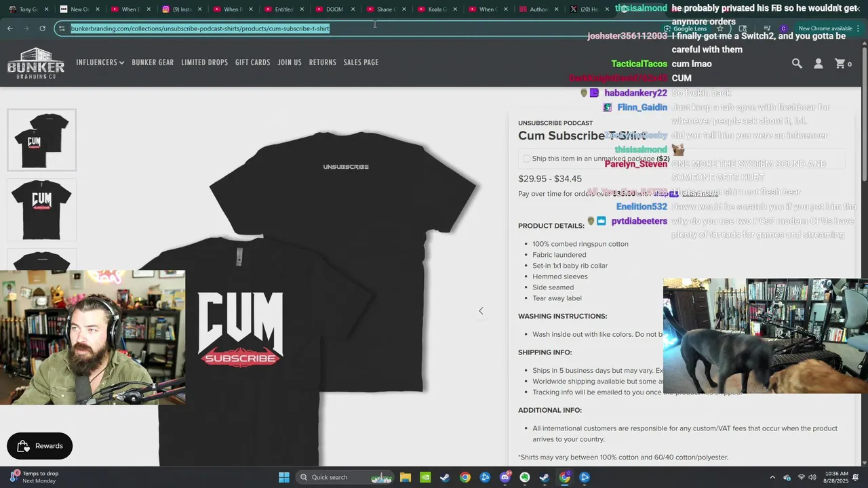
Task: Select the second CUM shirt front thumbnail
Action: 41,209
